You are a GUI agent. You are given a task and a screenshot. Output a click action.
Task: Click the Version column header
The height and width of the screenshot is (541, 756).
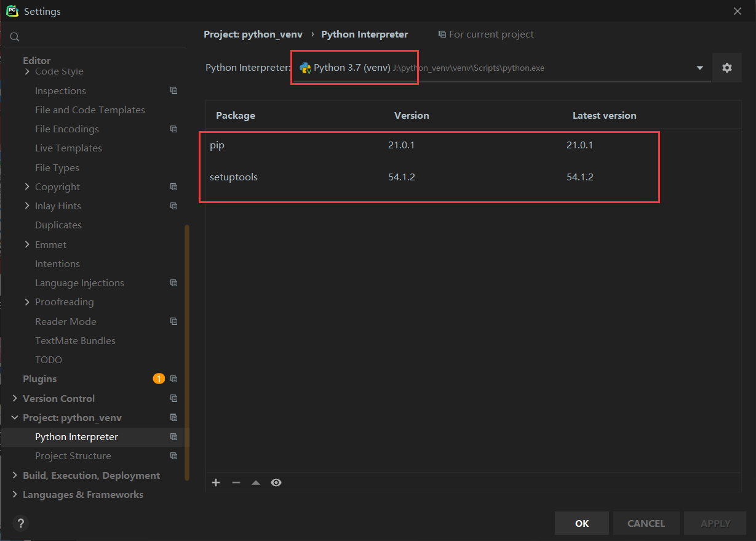(412, 115)
